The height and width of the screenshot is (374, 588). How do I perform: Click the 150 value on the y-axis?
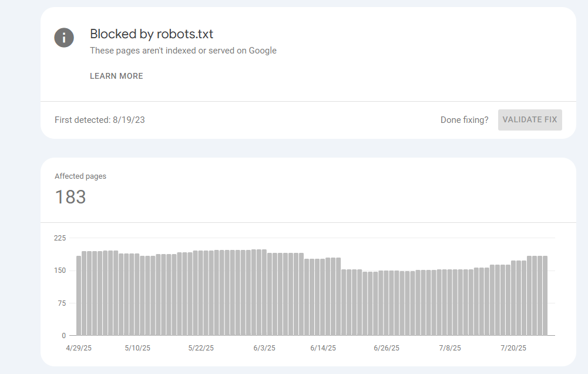tap(60, 271)
